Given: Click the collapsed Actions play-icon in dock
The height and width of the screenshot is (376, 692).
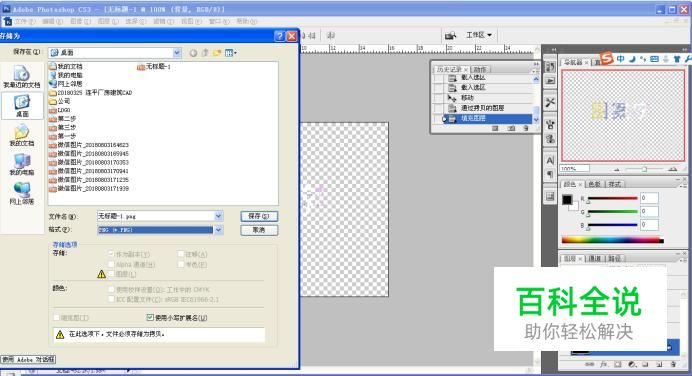Looking at the screenshot, I should click(x=550, y=80).
